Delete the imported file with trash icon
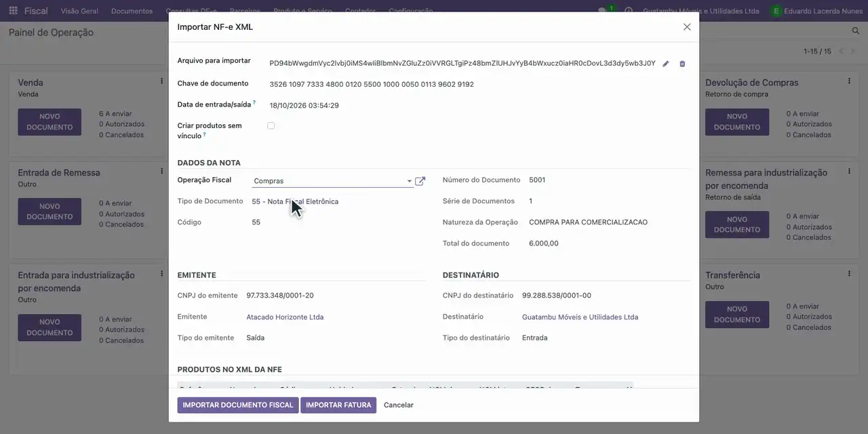Viewport: 868px width, 434px height. coord(682,64)
